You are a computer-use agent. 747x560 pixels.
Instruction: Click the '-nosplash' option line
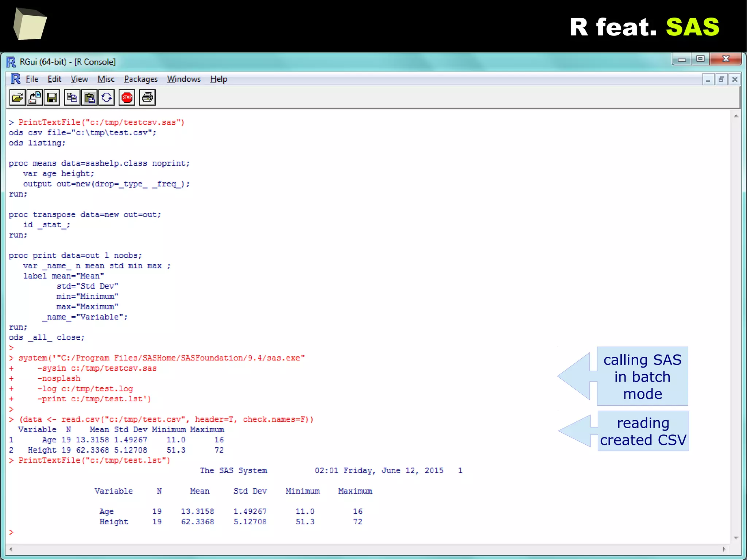pos(59,378)
